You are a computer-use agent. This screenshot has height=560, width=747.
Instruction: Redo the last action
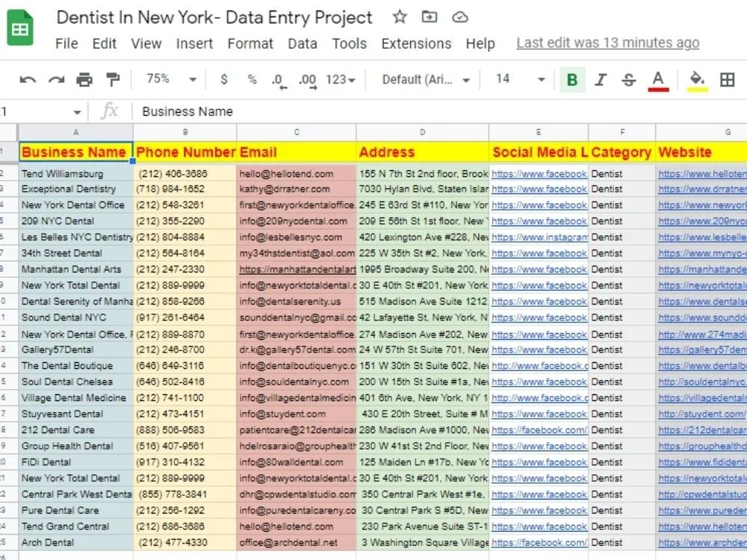56,80
